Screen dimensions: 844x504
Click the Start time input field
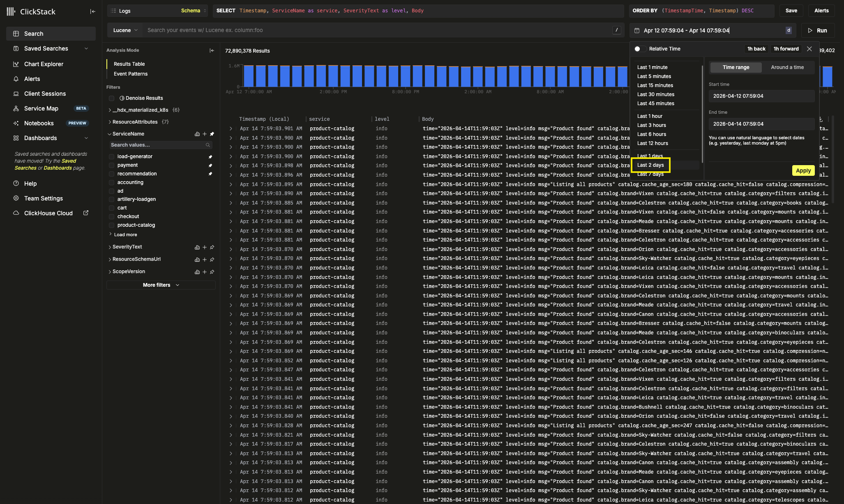(x=761, y=96)
